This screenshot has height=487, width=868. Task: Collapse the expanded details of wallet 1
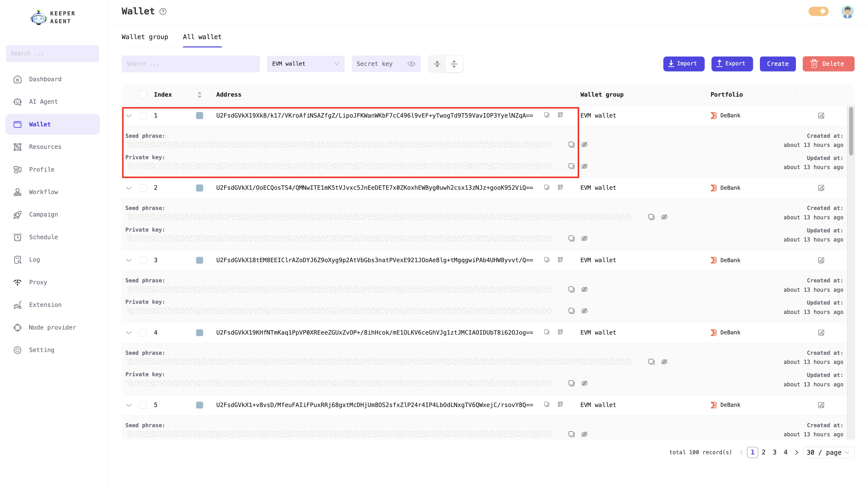click(x=129, y=115)
